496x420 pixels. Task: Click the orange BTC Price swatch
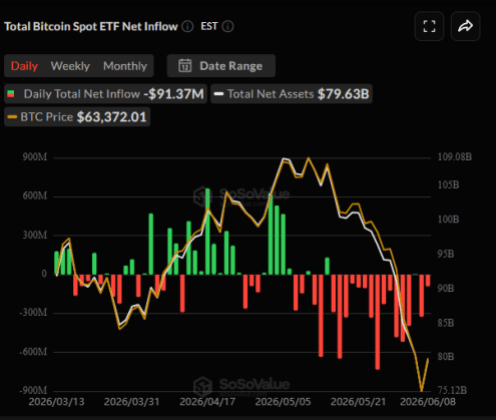12,117
